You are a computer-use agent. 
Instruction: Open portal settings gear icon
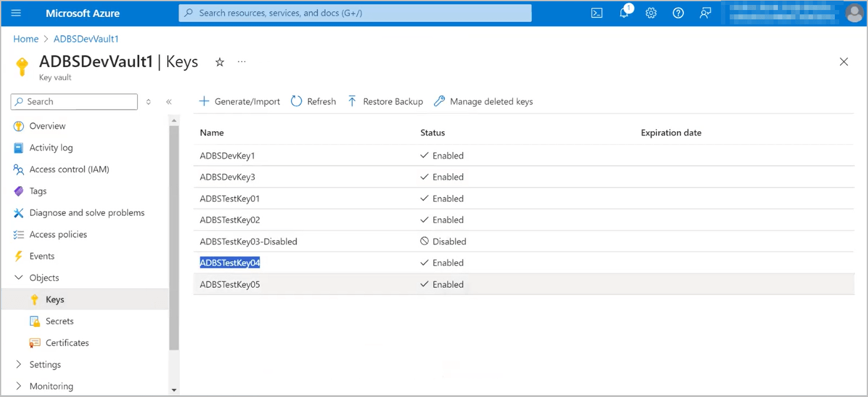(x=651, y=13)
